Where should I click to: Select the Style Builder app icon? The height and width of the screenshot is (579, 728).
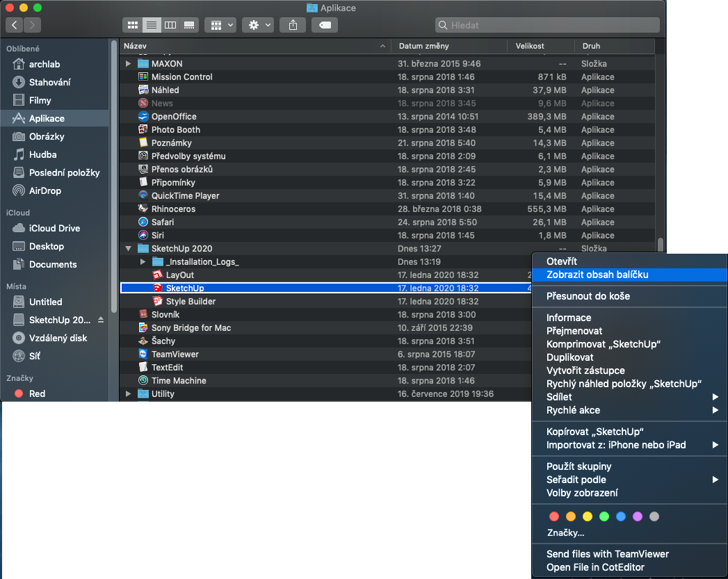158,302
